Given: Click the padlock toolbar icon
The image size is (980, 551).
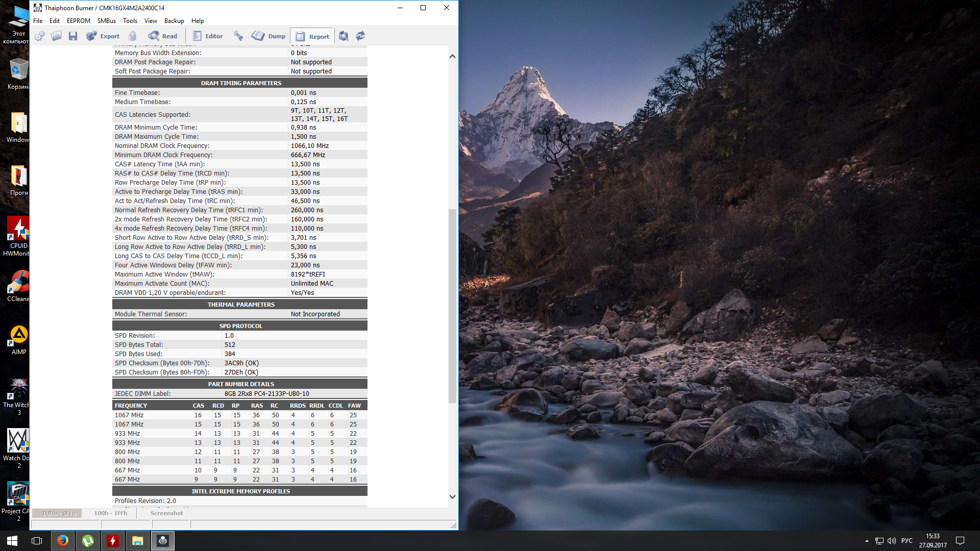Looking at the screenshot, I should tap(133, 36).
